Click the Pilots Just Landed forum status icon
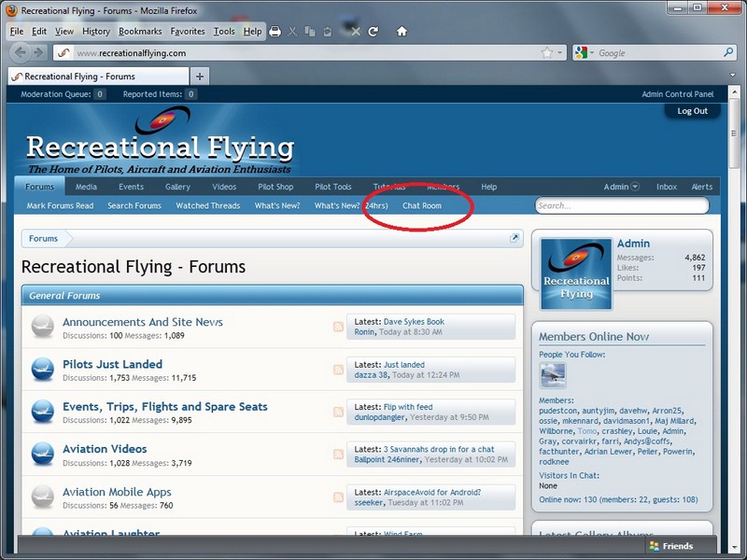Screen dimensions: 747x560 (x=43, y=370)
